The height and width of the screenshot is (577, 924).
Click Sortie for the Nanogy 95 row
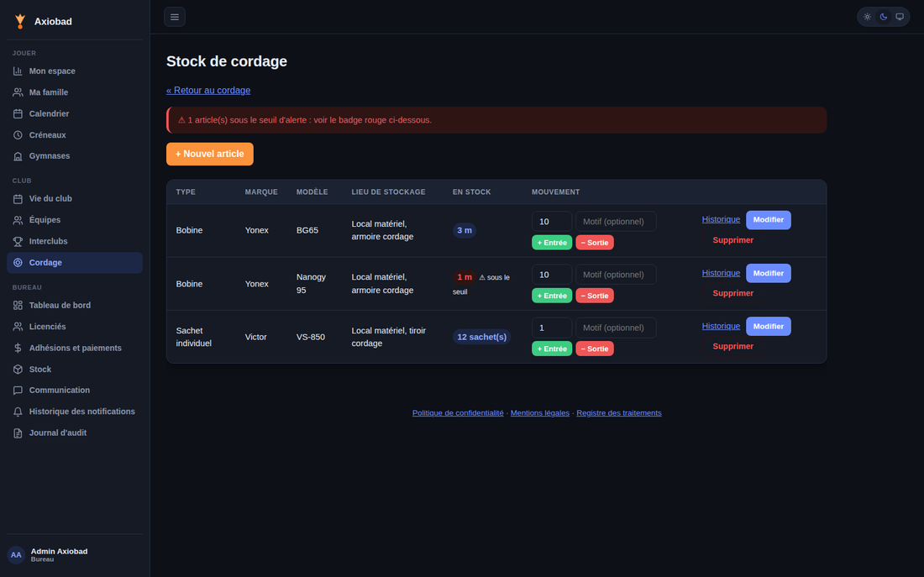pos(595,296)
